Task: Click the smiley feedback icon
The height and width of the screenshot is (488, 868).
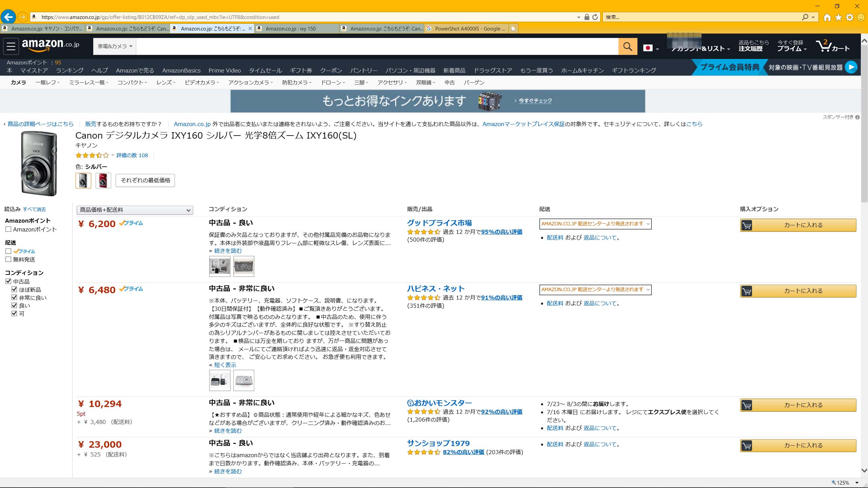Action: [x=861, y=17]
